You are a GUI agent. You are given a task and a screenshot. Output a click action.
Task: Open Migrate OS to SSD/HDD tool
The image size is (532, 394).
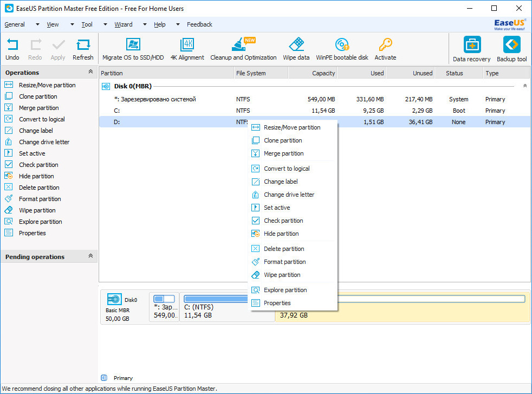(133, 49)
